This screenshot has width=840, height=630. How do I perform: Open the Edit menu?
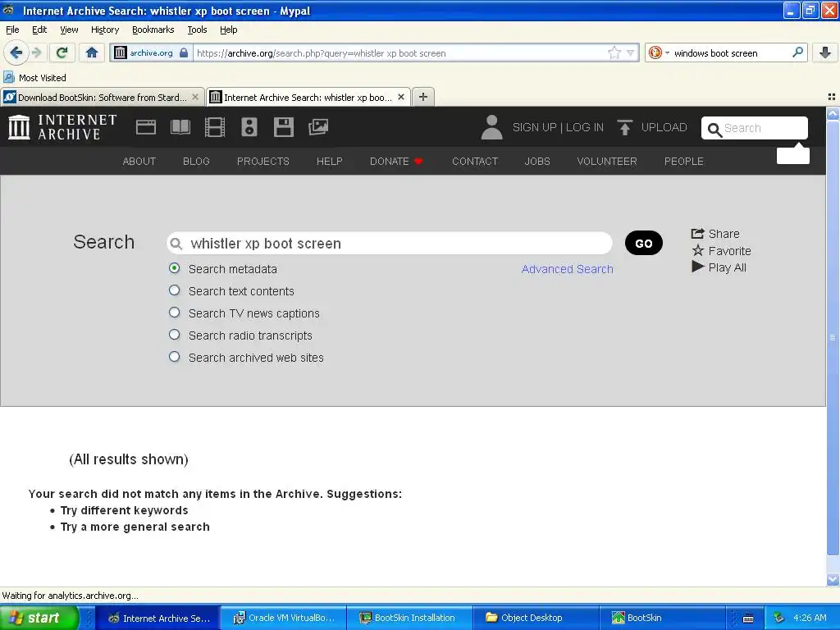click(x=39, y=30)
